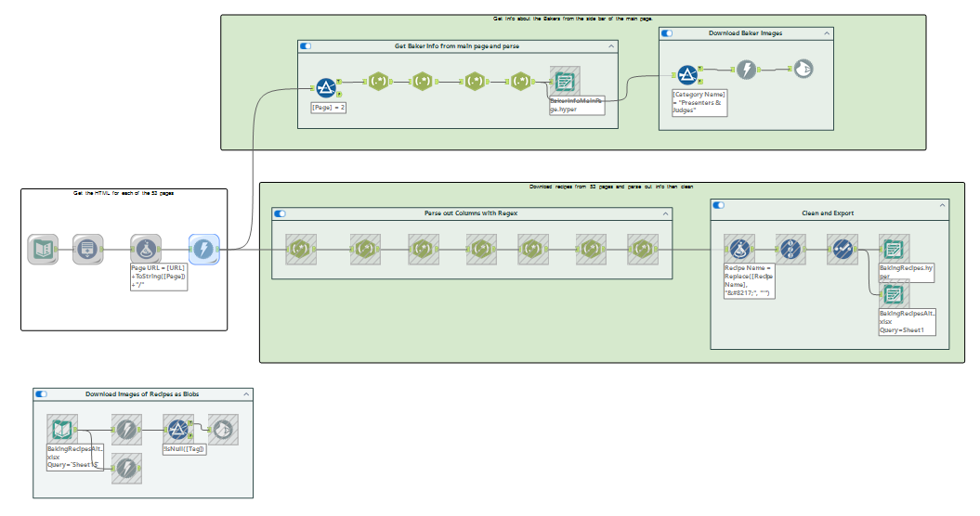
Task: Click the 'Download Baker Images' container title
Action: (745, 33)
